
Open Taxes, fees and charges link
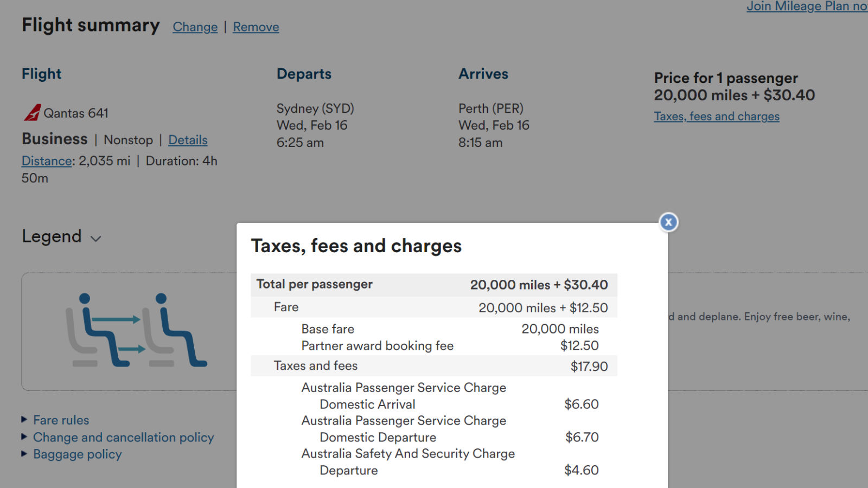pos(717,117)
